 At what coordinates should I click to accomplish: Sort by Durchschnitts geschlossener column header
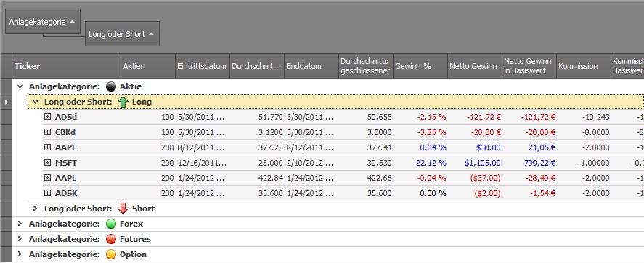[x=366, y=66]
